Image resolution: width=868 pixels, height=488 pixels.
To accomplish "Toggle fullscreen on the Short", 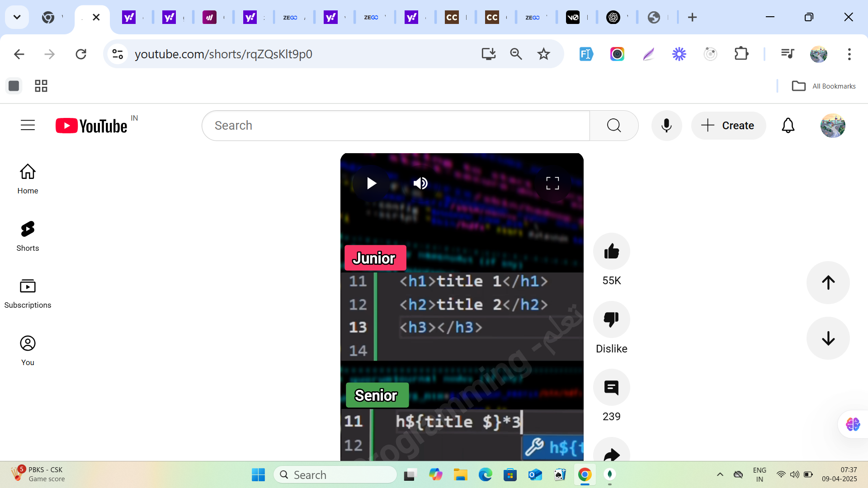I will [552, 183].
